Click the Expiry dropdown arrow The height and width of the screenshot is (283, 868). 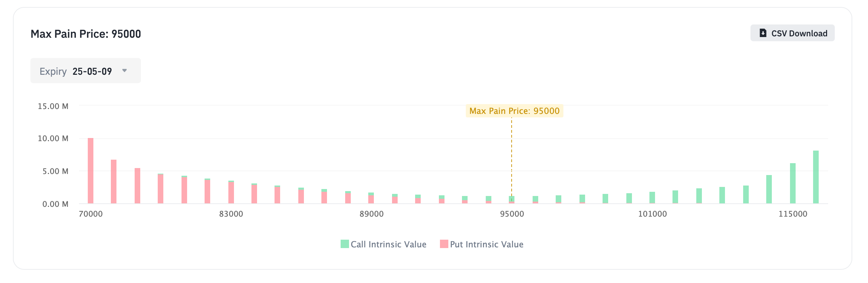[x=124, y=71]
